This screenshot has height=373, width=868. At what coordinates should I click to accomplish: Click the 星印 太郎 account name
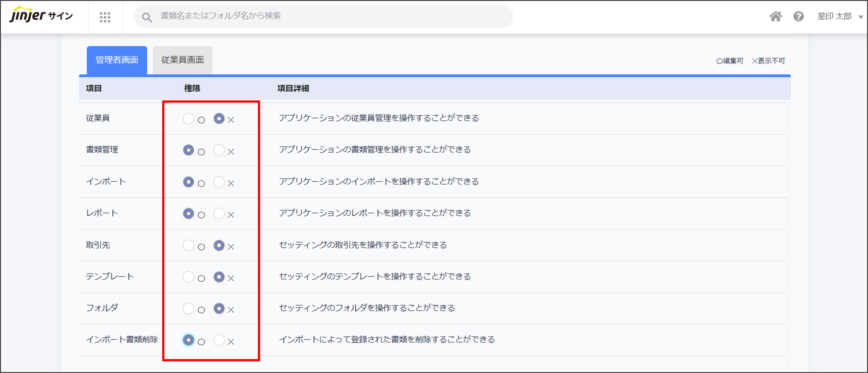click(834, 16)
